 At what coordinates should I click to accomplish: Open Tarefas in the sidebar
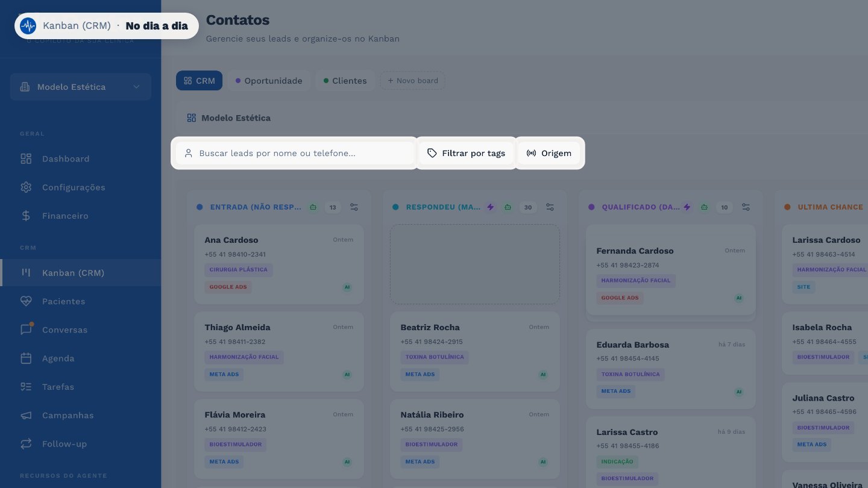pos(81,387)
